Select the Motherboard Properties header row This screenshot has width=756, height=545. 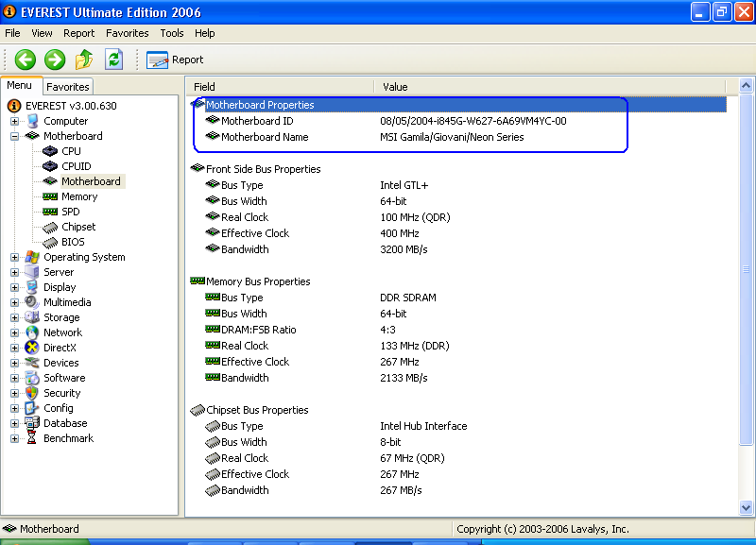pyautogui.click(x=458, y=105)
